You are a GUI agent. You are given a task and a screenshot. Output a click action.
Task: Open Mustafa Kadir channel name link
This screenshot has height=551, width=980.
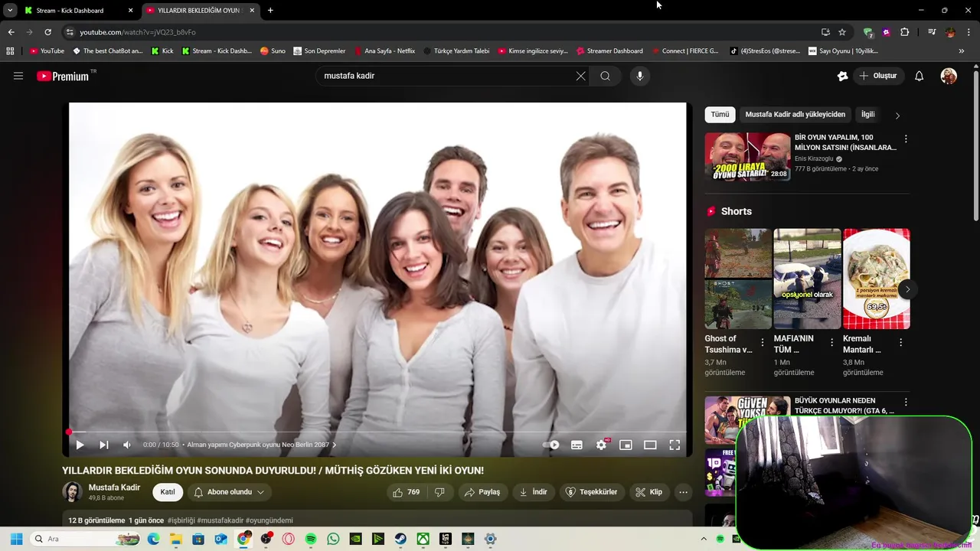(114, 487)
